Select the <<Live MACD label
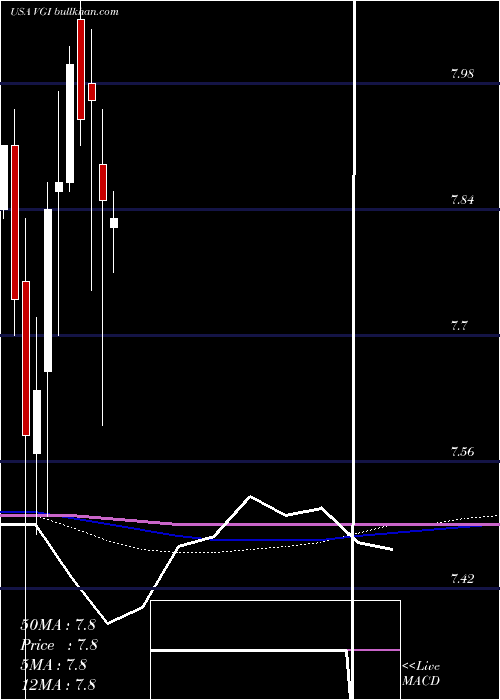This screenshot has width=500, height=700. pos(421,674)
